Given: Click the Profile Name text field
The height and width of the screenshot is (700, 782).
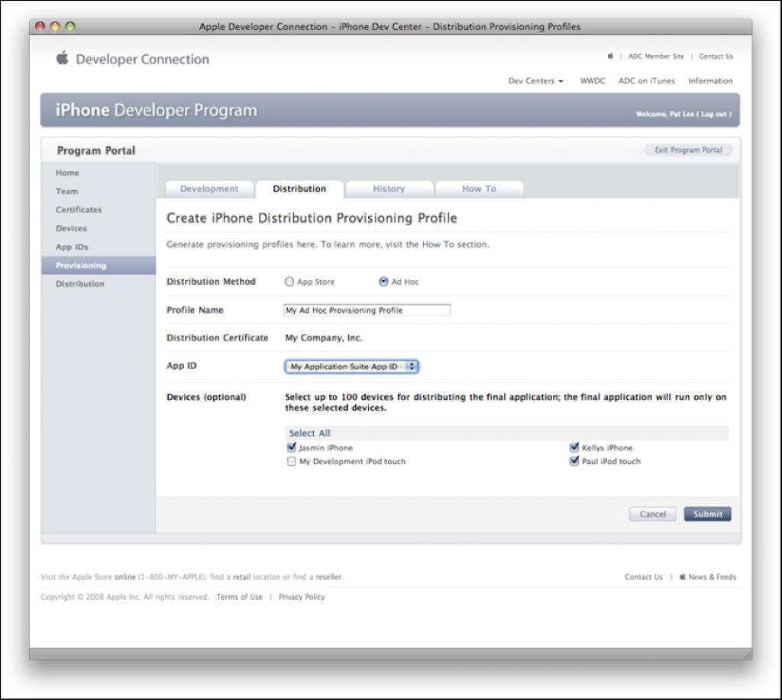Looking at the screenshot, I should [367, 310].
